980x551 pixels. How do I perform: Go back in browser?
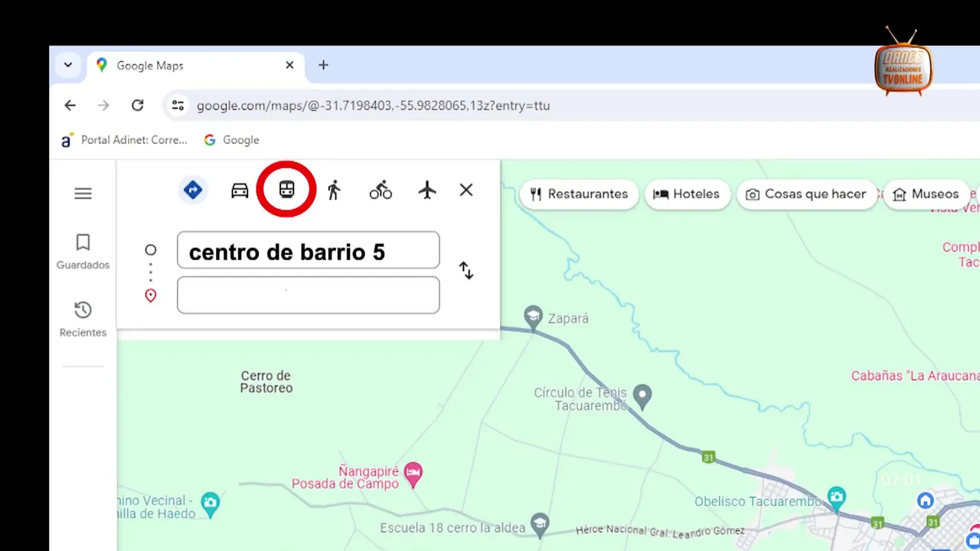coord(70,106)
